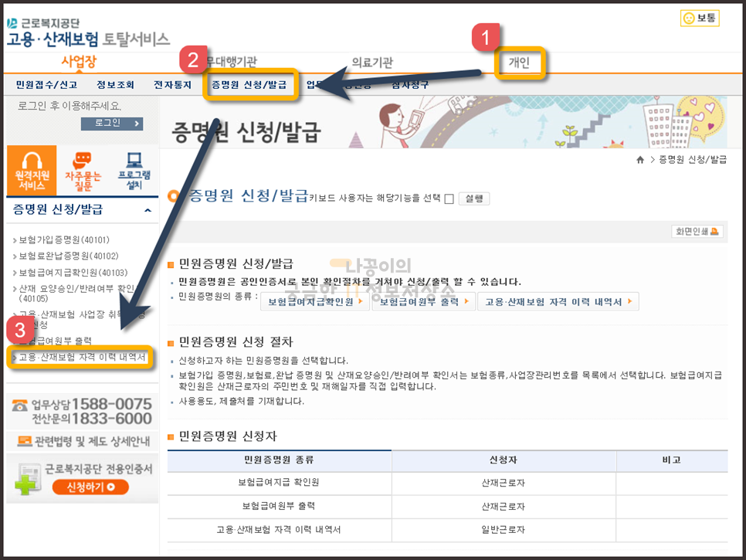Select the 의료기관 tab
Image resolution: width=746 pixels, height=560 pixels.
pos(372,62)
